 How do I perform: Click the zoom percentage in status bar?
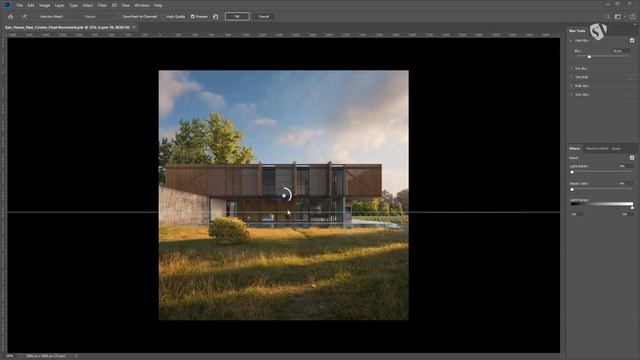click(x=9, y=356)
